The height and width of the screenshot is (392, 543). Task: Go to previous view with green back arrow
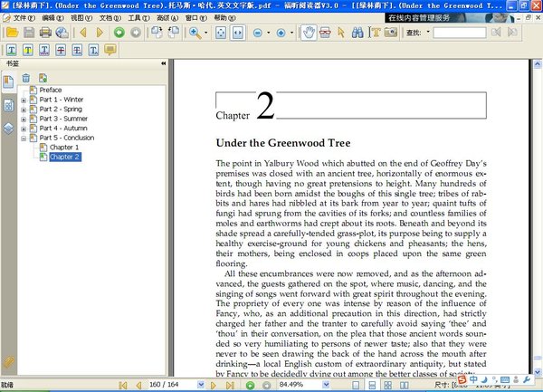tap(119, 33)
